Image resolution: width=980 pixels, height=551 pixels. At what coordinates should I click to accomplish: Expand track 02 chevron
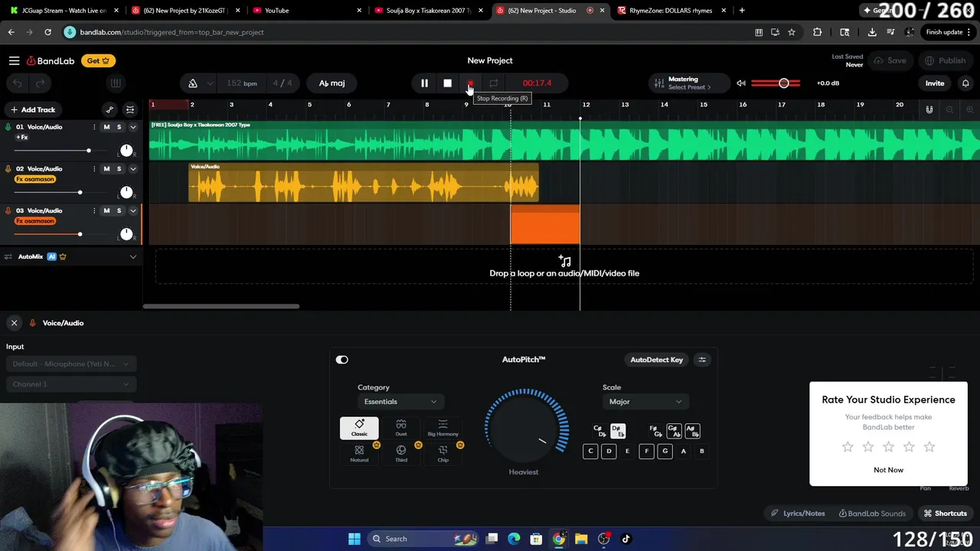pyautogui.click(x=133, y=169)
